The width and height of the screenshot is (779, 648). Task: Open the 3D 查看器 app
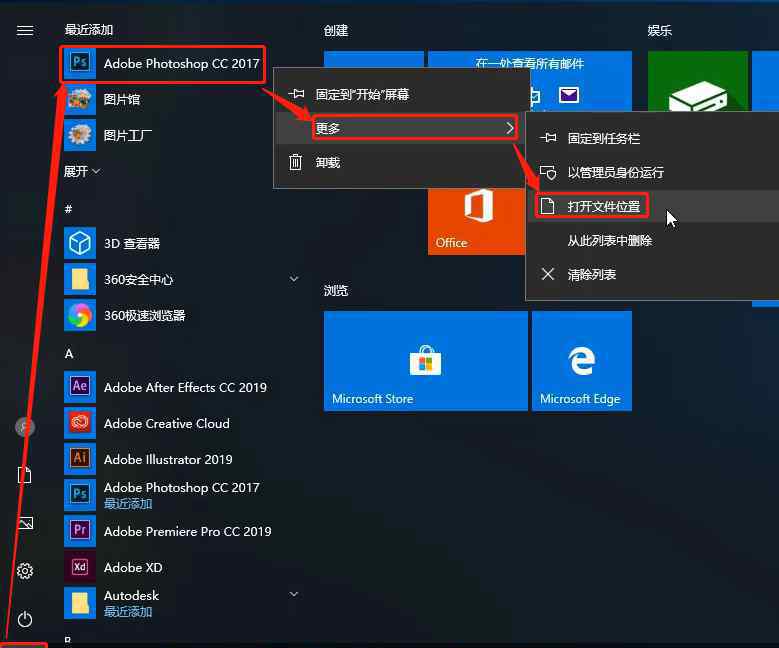point(131,243)
